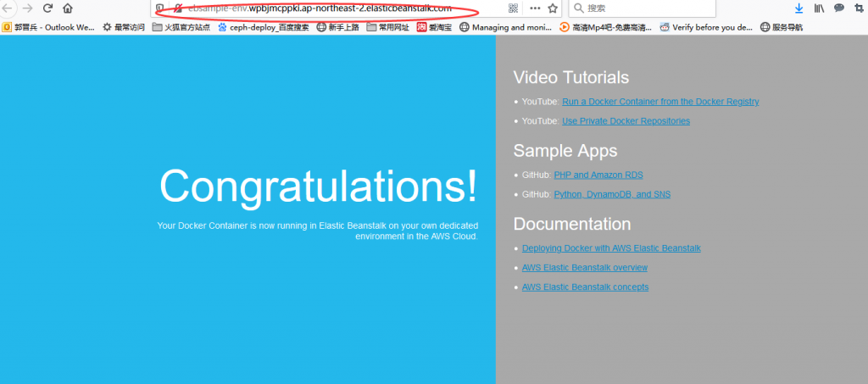This screenshot has height=384, width=868.
Task: Open the AWS Elastic Beanstalk concepts link
Action: 585,287
